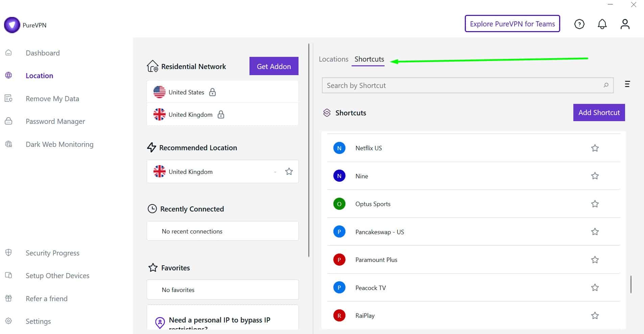Click the RaiPlay red R icon

[339, 315]
